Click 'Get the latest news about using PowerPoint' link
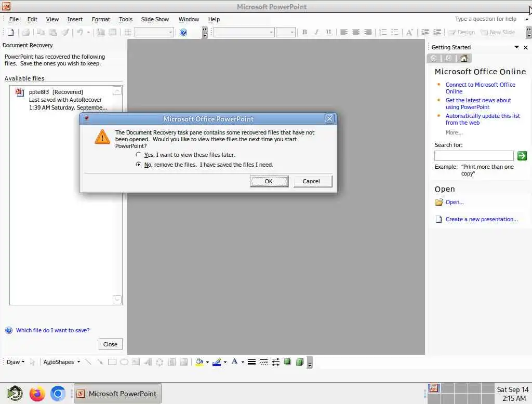 click(x=478, y=103)
